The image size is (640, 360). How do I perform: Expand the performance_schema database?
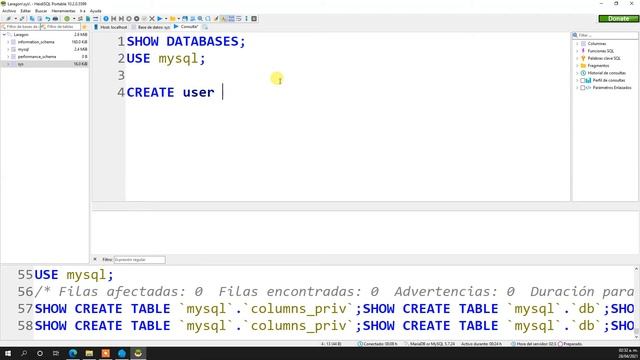[x=8, y=57]
